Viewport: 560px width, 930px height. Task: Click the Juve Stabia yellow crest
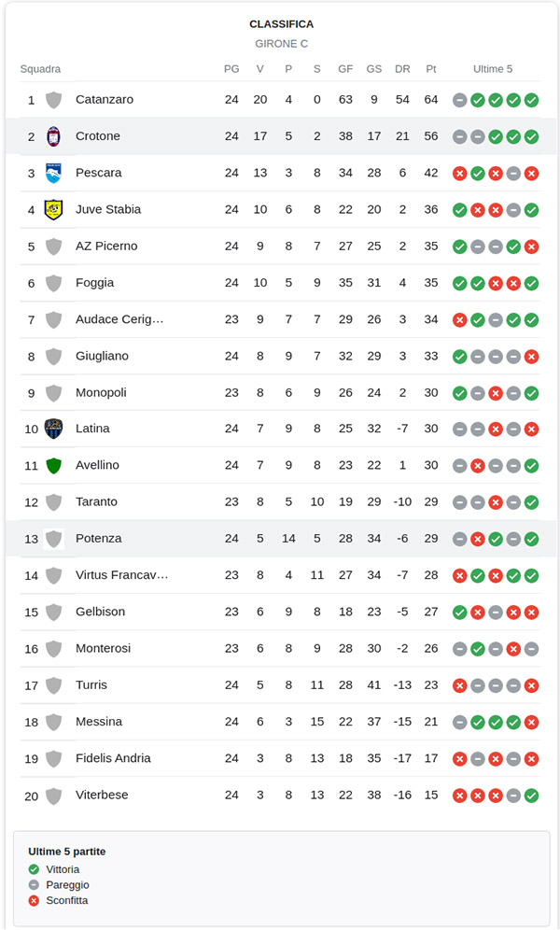[53, 209]
